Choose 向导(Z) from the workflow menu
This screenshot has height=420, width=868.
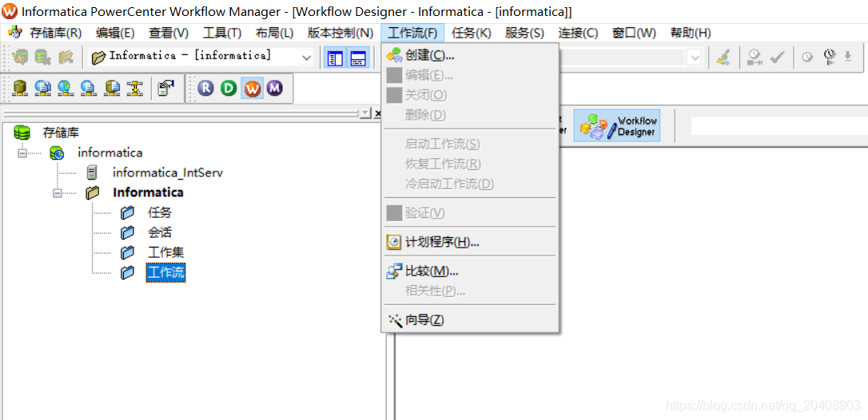point(470,320)
